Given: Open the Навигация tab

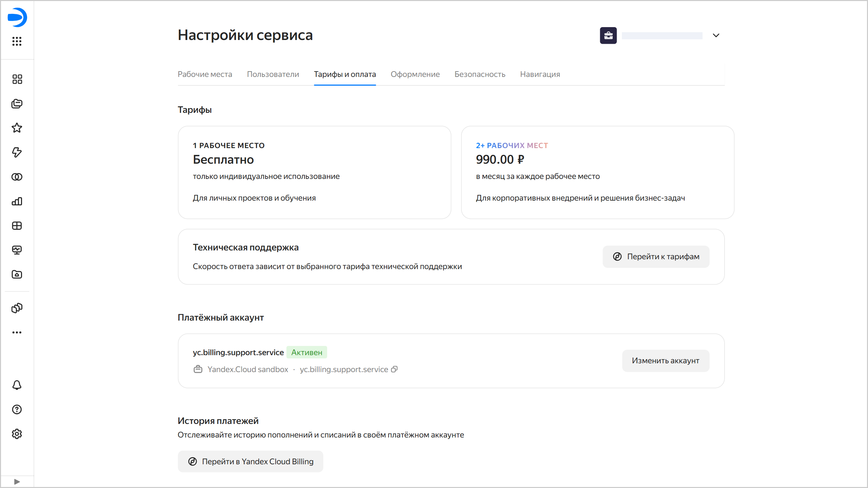Looking at the screenshot, I should [540, 74].
